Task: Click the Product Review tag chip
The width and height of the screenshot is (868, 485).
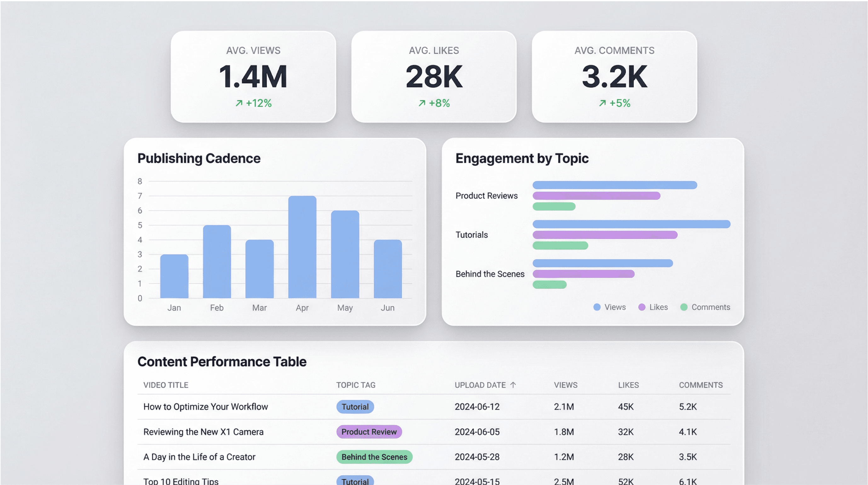Action: tap(369, 432)
